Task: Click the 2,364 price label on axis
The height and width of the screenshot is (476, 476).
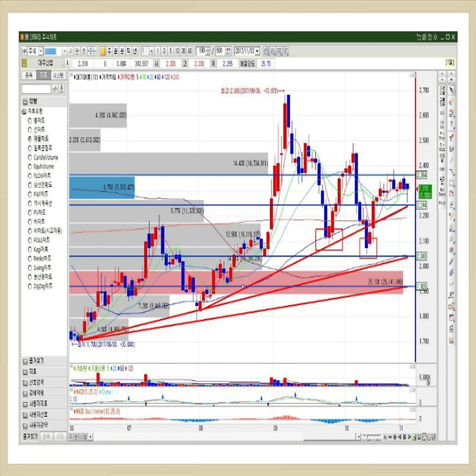Action: 422,175
